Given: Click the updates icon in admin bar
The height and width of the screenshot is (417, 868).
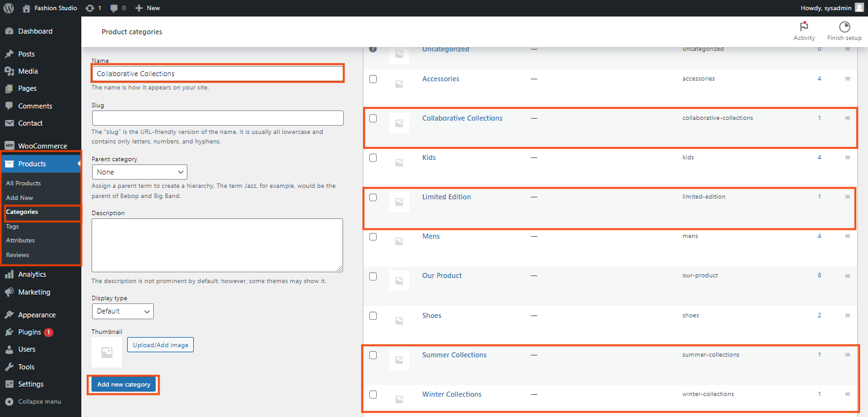Looking at the screenshot, I should tap(90, 8).
